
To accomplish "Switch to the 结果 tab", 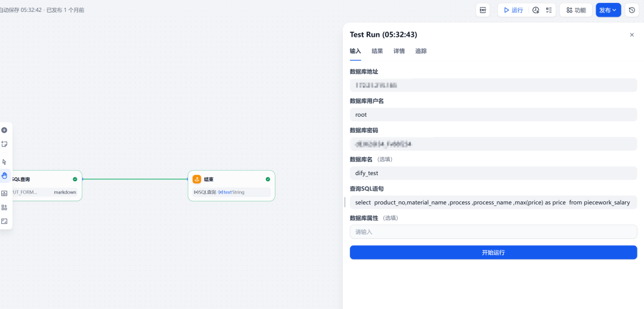I will point(377,51).
